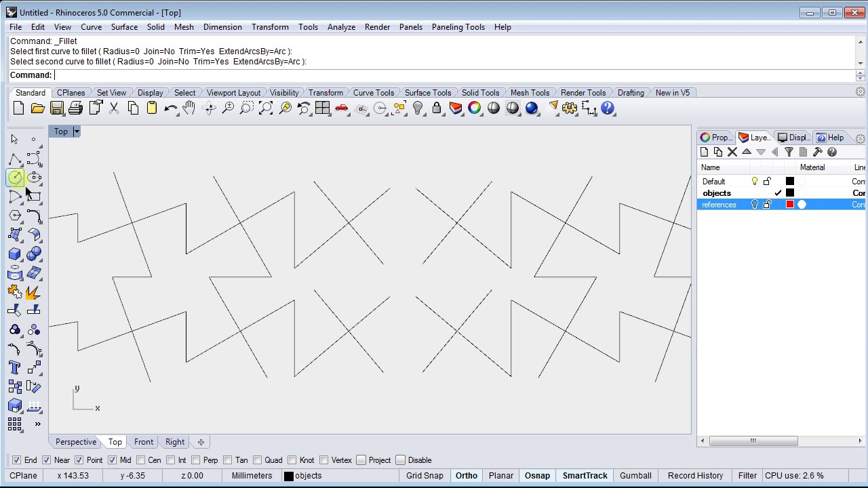The image size is (868, 488).
Task: Open color wheel object properties icon
Action: pos(475,108)
